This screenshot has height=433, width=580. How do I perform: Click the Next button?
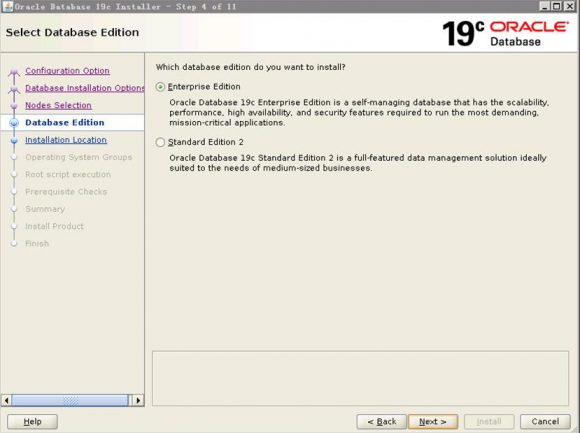coord(433,422)
